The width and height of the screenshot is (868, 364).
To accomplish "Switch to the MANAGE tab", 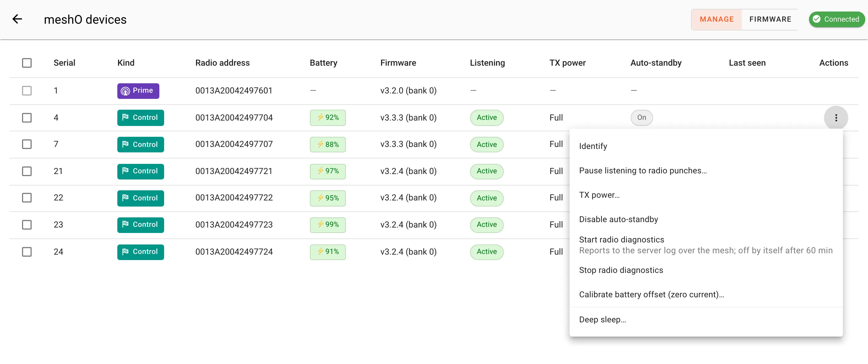I will click(x=716, y=19).
